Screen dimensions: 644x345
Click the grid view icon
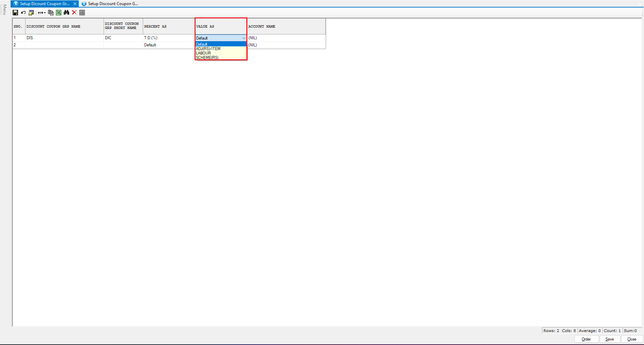point(82,13)
